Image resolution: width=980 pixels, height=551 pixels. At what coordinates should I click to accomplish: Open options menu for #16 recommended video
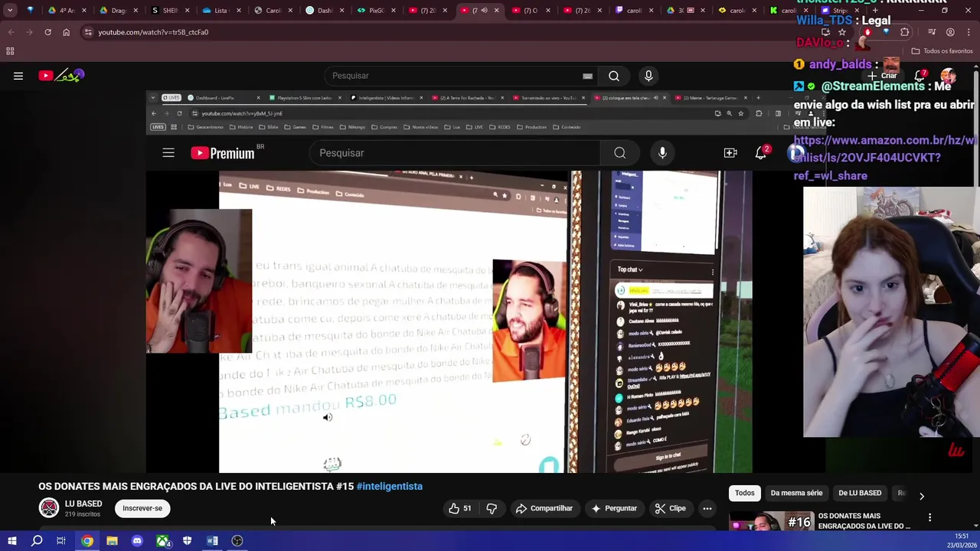tap(929, 518)
